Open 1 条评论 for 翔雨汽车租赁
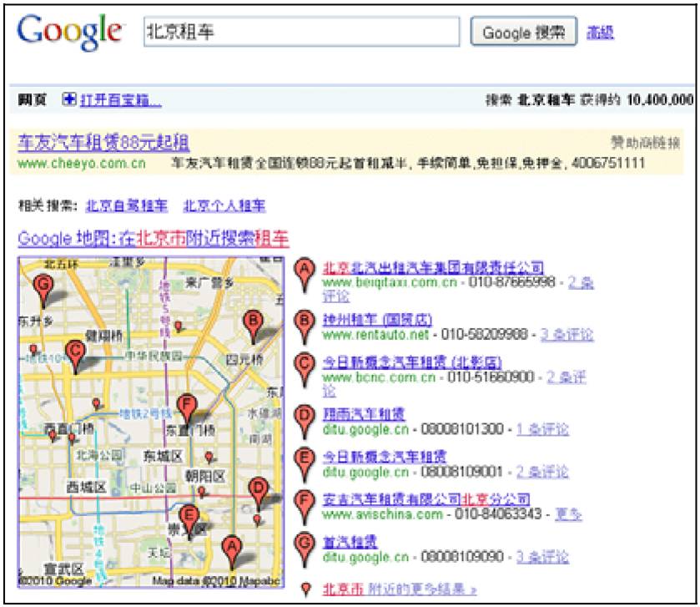This screenshot has height=607, width=700. [542, 429]
